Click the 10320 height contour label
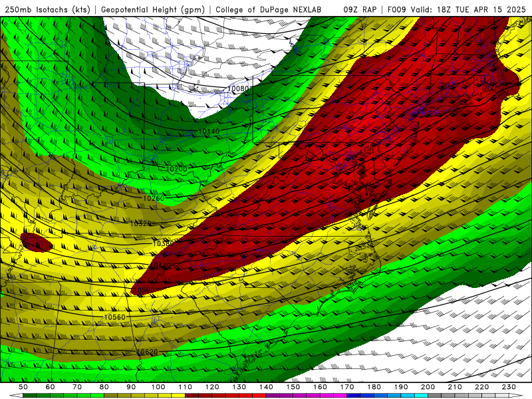Screen dimensions: 532x399 point(140,223)
